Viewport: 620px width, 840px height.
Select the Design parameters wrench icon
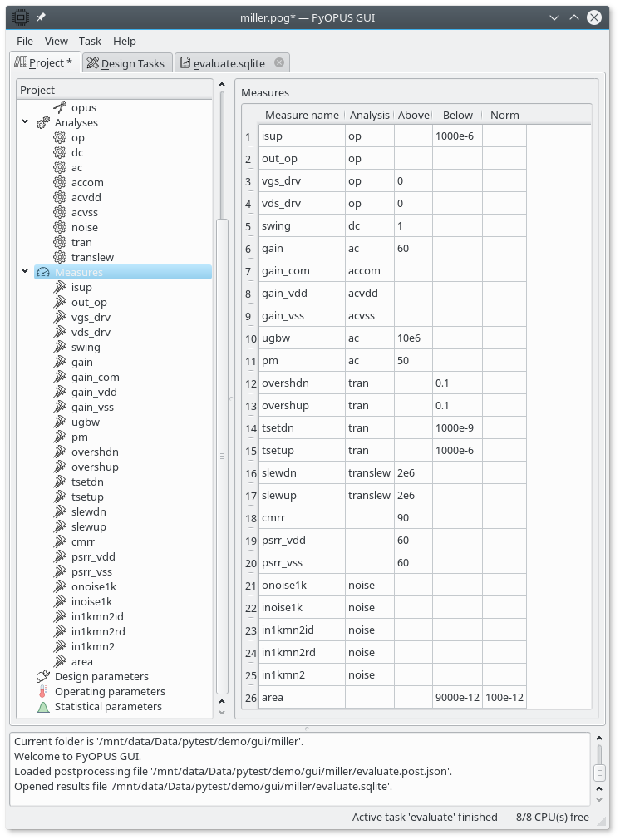click(x=43, y=676)
